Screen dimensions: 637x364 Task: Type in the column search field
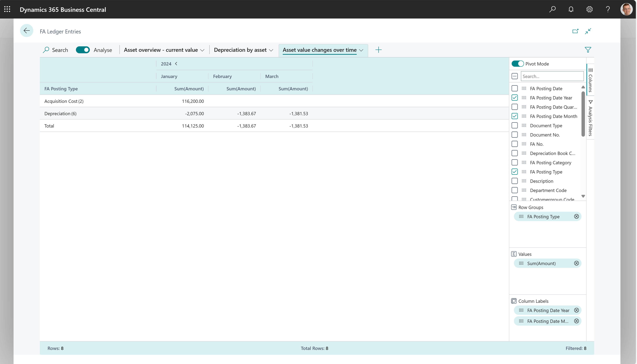tap(552, 76)
